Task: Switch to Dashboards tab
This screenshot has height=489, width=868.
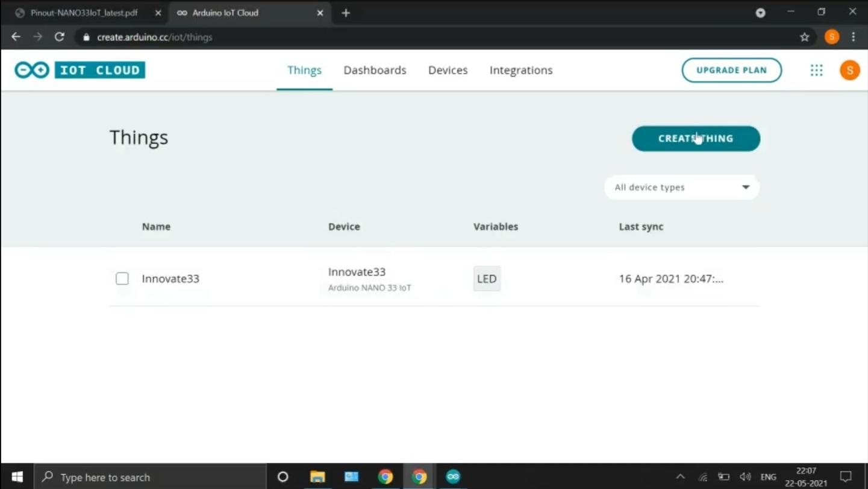Action: point(375,70)
